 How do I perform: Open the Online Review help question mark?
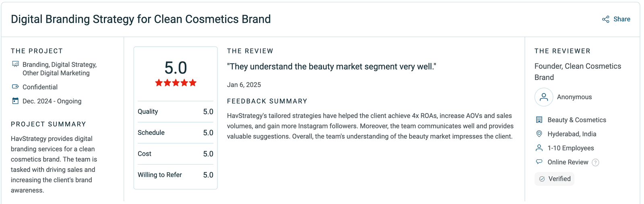(x=596, y=163)
